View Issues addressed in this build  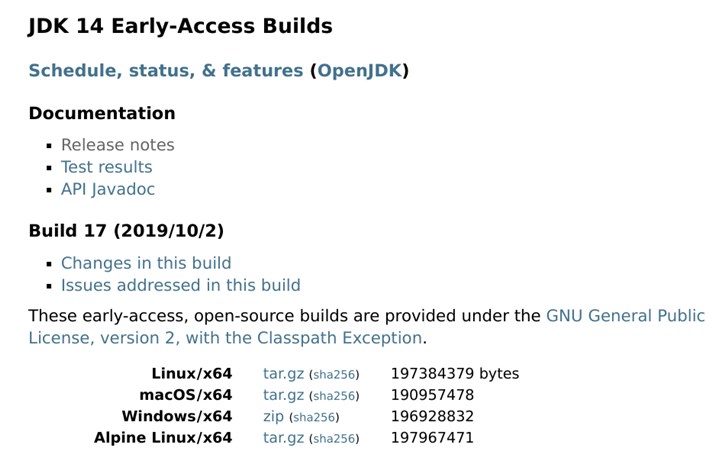(180, 285)
